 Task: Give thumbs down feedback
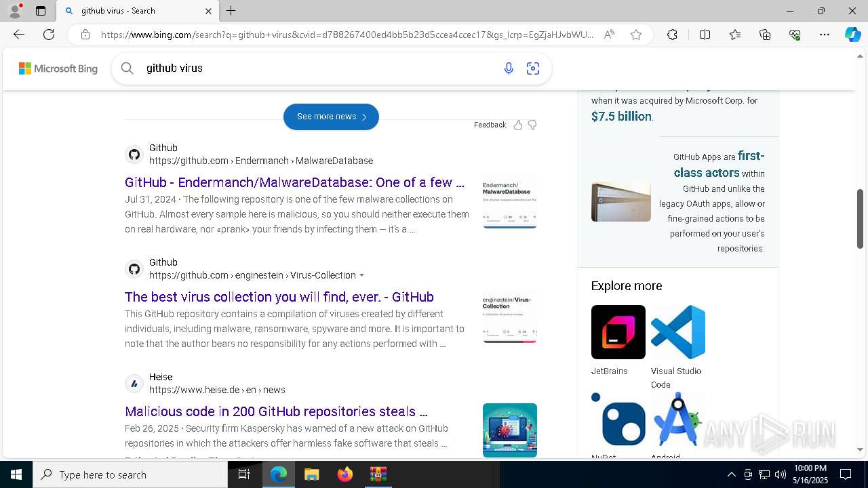click(532, 125)
